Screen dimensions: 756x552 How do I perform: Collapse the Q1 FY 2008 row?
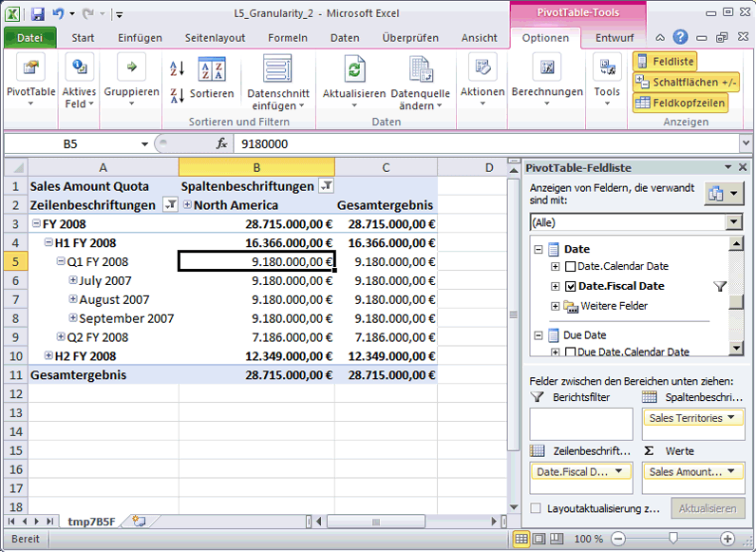pos(60,261)
